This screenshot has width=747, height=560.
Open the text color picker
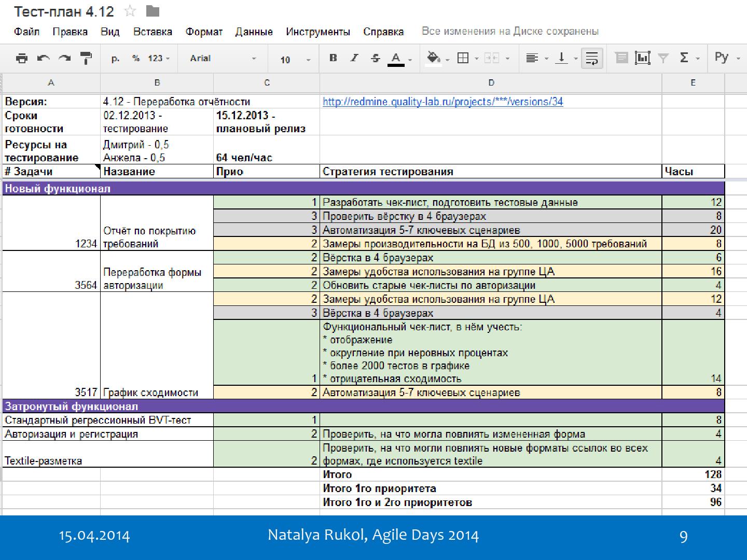point(396,59)
